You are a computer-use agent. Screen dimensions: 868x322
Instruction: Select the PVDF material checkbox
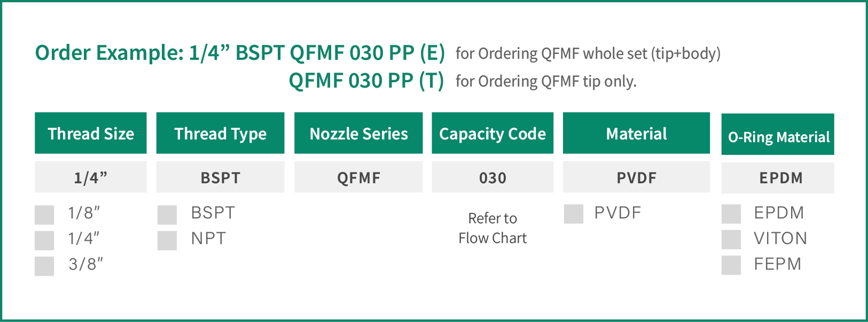tap(574, 214)
